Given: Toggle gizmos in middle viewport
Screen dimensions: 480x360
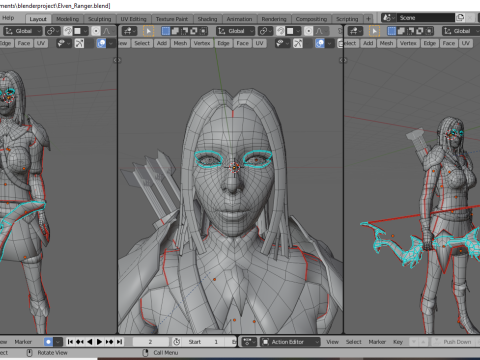Looking at the screenshot, I should coord(298,43).
